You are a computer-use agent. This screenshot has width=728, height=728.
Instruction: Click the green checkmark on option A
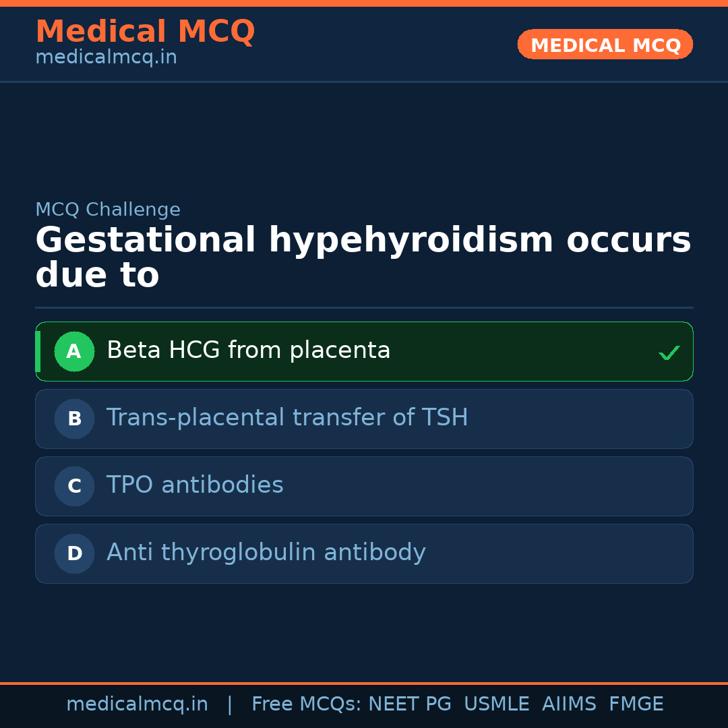(669, 353)
